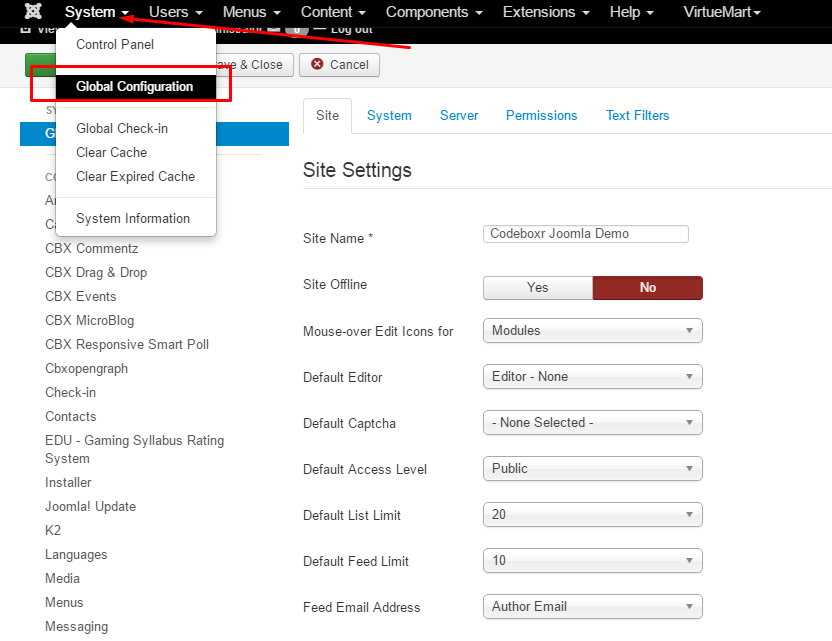Set Site Offline to No
The image size is (832, 641).
(647, 288)
